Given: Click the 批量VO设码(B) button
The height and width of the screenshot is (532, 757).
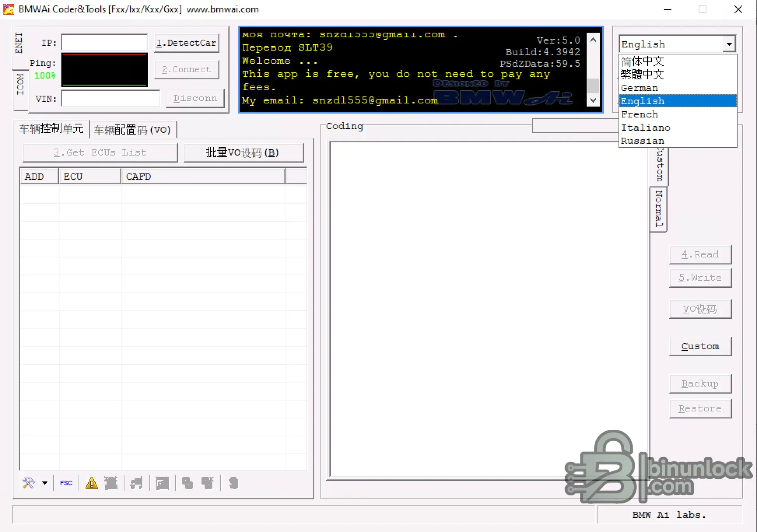Looking at the screenshot, I should pyautogui.click(x=243, y=152).
